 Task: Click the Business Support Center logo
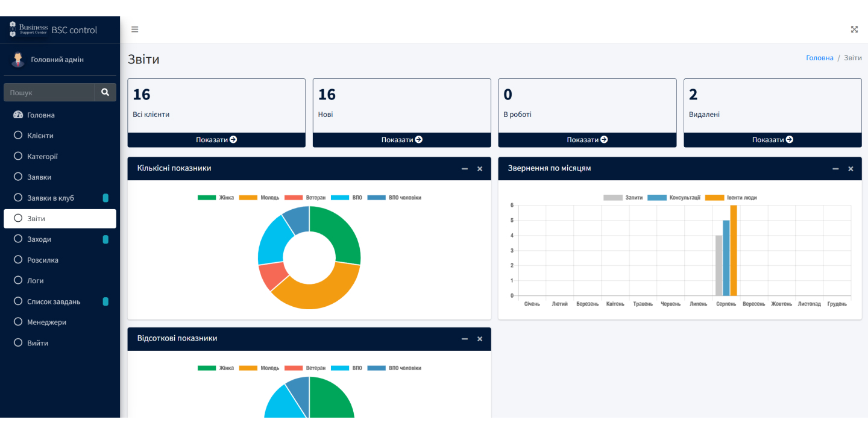click(29, 30)
